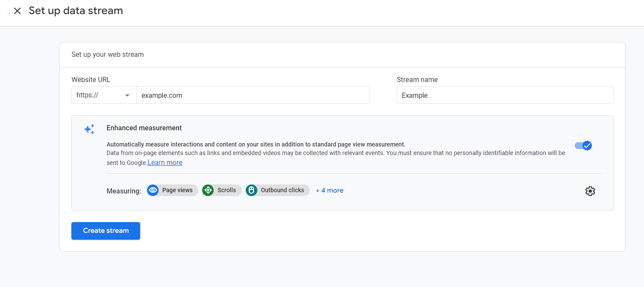The image size is (644, 287).
Task: Click the lock icon on Outbound clicks chip
Action: (x=251, y=190)
